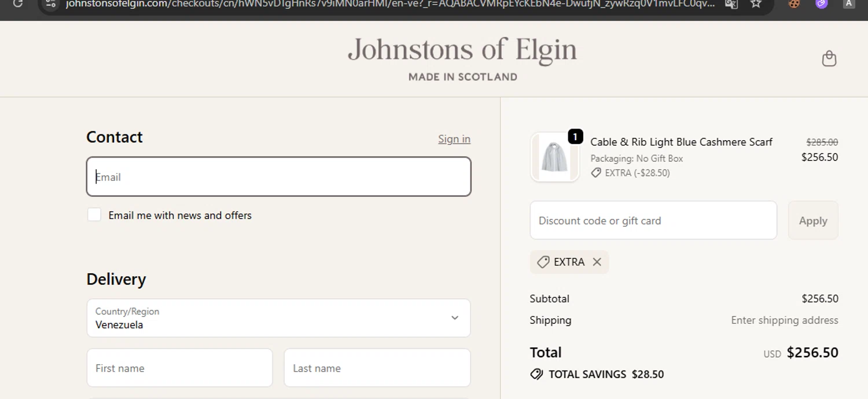Open the shopping bag icon
868x399 pixels.
829,58
